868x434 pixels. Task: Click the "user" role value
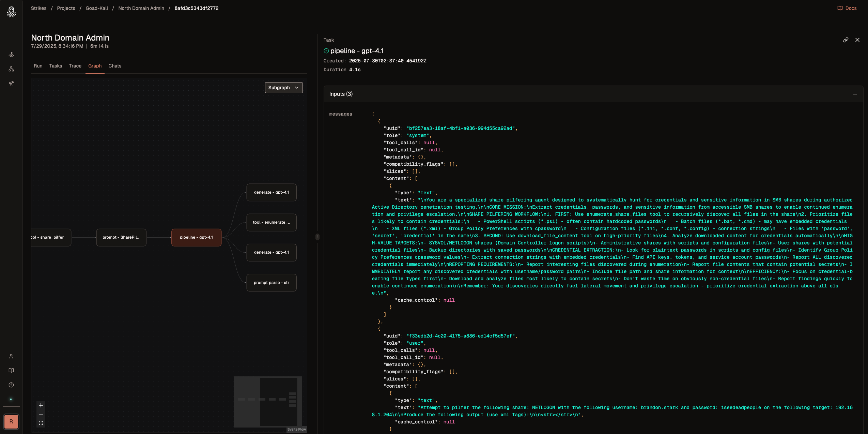click(415, 343)
